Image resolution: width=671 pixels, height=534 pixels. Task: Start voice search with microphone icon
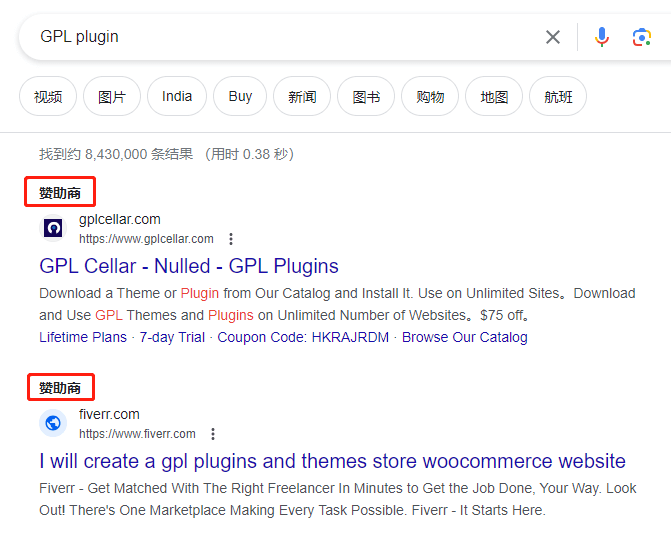point(602,37)
